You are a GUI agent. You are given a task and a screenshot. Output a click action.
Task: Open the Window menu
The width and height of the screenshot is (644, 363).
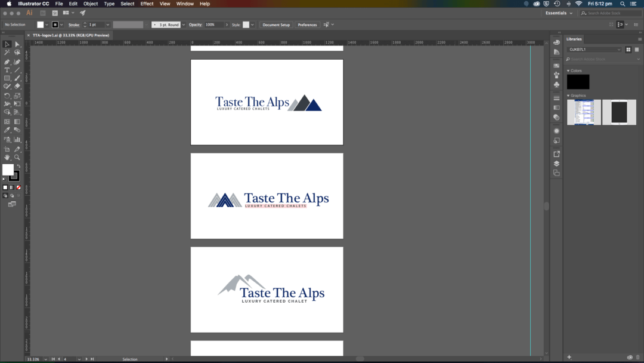coord(185,4)
